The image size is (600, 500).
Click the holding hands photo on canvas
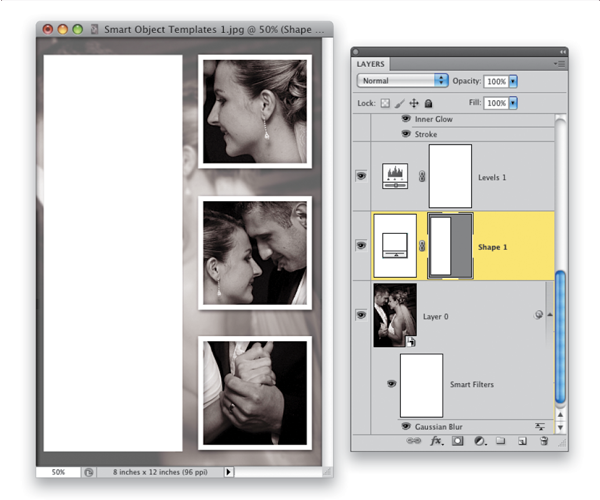click(x=255, y=393)
